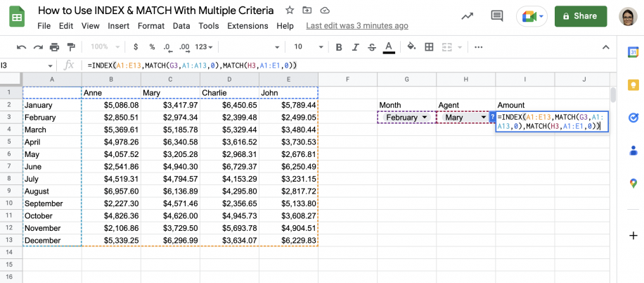Open the Help menu
The height and width of the screenshot is (283, 644).
coord(285,26)
